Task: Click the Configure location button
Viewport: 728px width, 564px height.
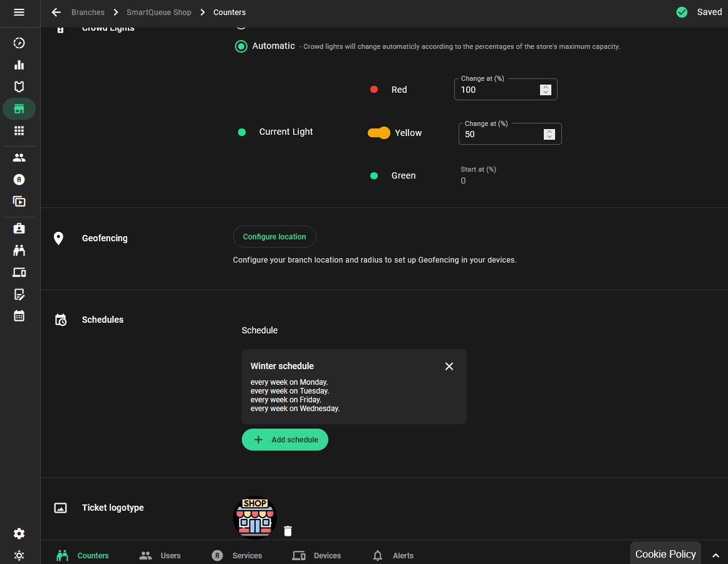Action: [x=274, y=237]
